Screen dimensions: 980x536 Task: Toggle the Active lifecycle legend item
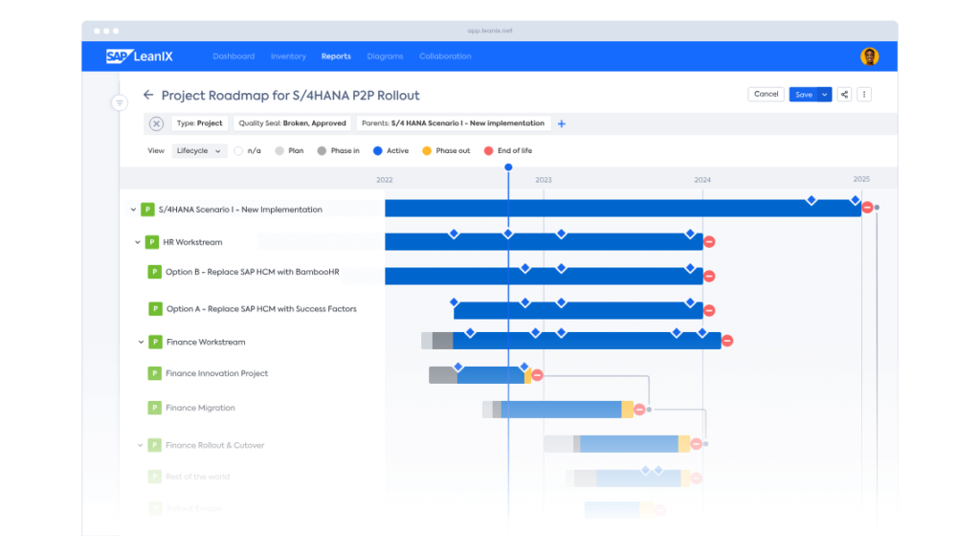[390, 150]
